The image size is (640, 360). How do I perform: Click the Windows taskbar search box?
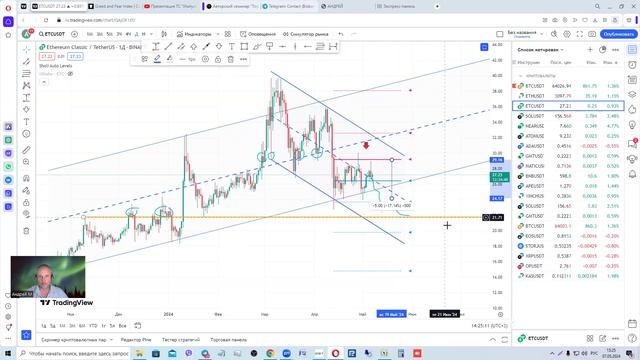pyautogui.click(x=74, y=353)
